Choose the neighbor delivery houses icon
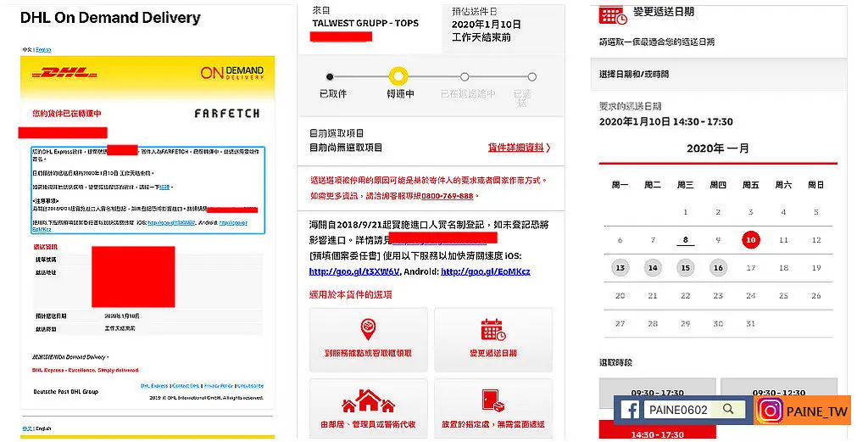868x442 pixels. pyautogui.click(x=368, y=402)
